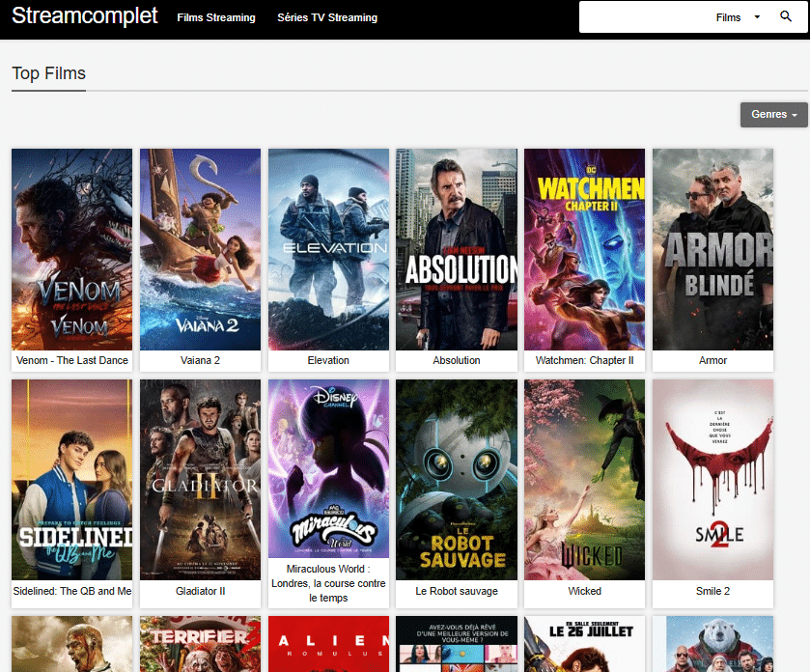Open the Films Streaming menu item
This screenshot has width=810, height=672.
click(216, 17)
